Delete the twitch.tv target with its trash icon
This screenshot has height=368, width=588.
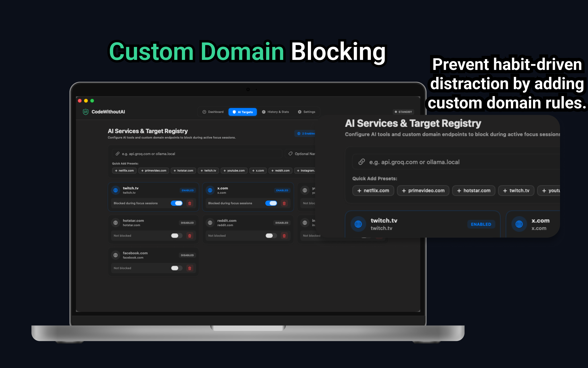(x=190, y=203)
